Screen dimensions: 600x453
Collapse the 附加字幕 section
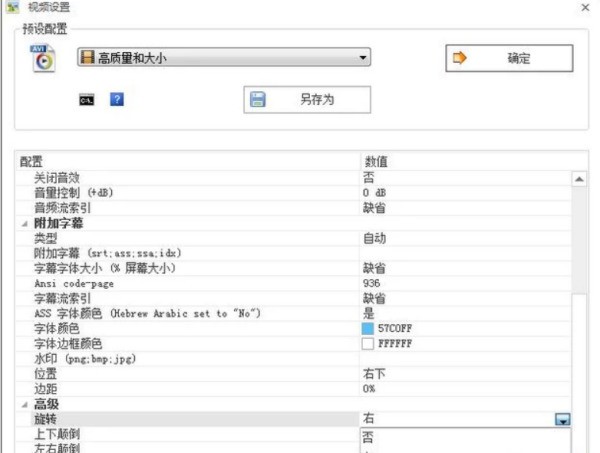[x=24, y=223]
